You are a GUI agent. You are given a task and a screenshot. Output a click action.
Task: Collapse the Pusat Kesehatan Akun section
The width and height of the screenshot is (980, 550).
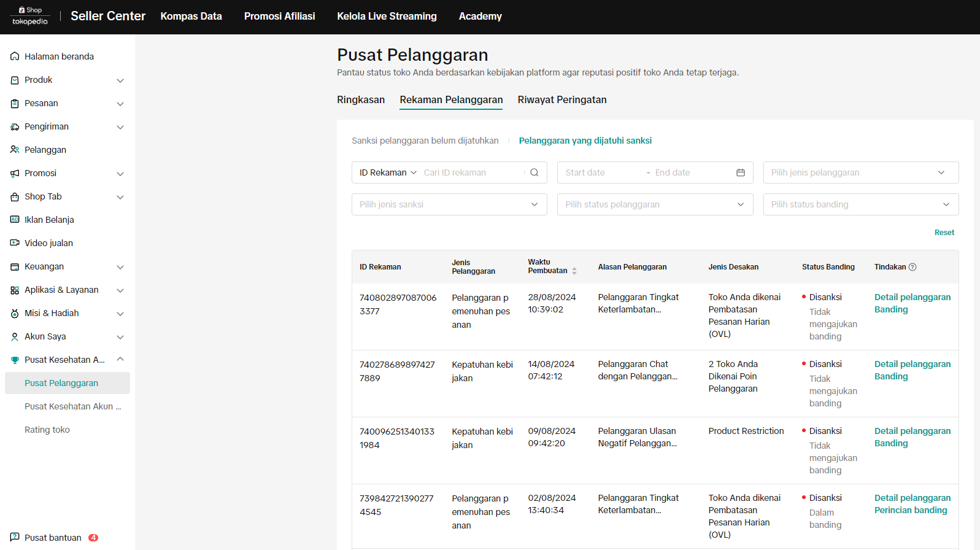click(x=120, y=359)
